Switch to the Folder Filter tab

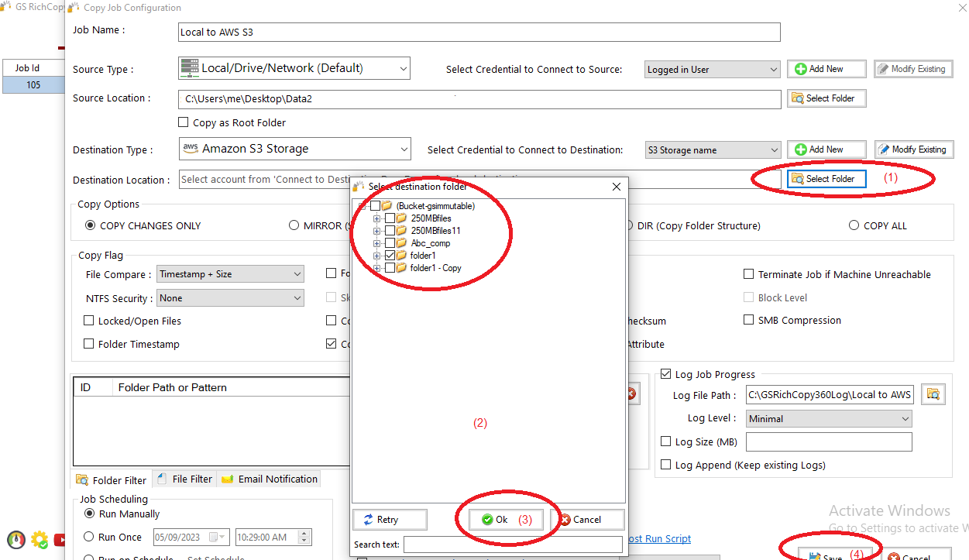[x=112, y=480]
